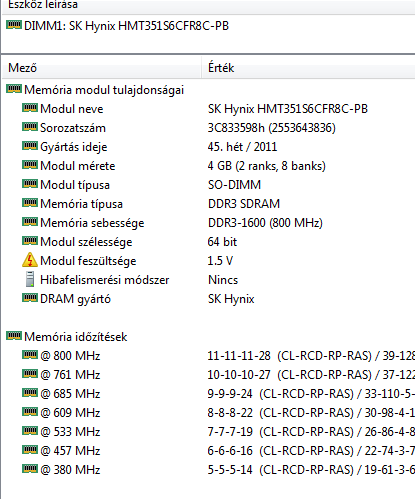Select the DIMM1: SK Hynix HMT351S6CFR8C-PB device
The width and height of the screenshot is (415, 499).
(126, 26)
